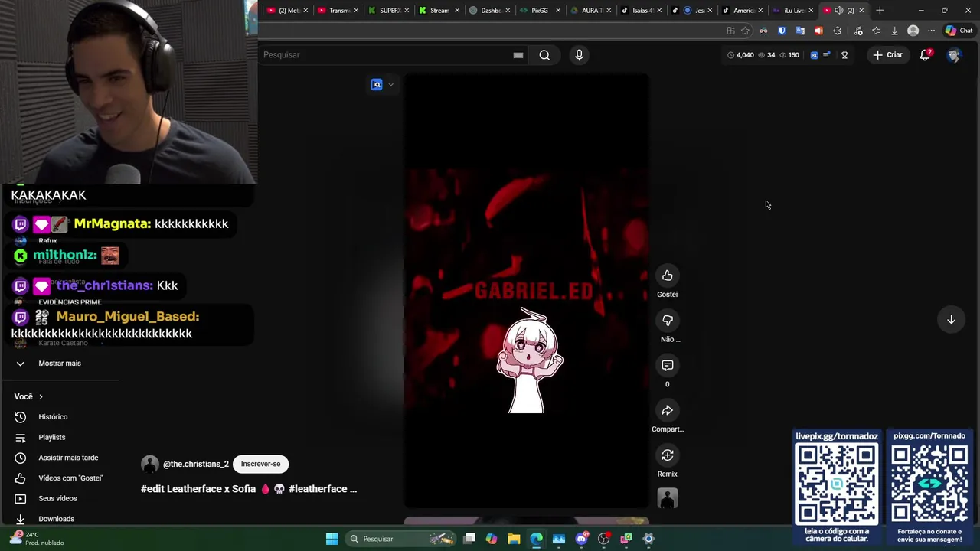Open Playlists in the sidebar
This screenshot has height=551, width=980.
[52, 438]
